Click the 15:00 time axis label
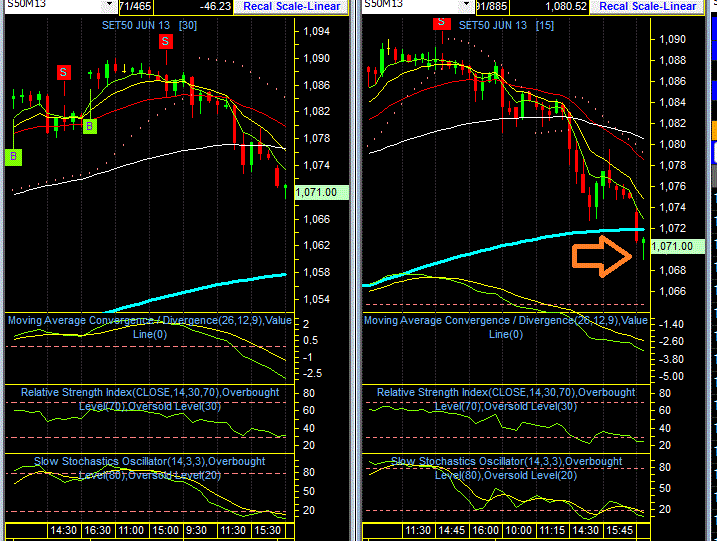The height and width of the screenshot is (541, 717). coord(165,530)
